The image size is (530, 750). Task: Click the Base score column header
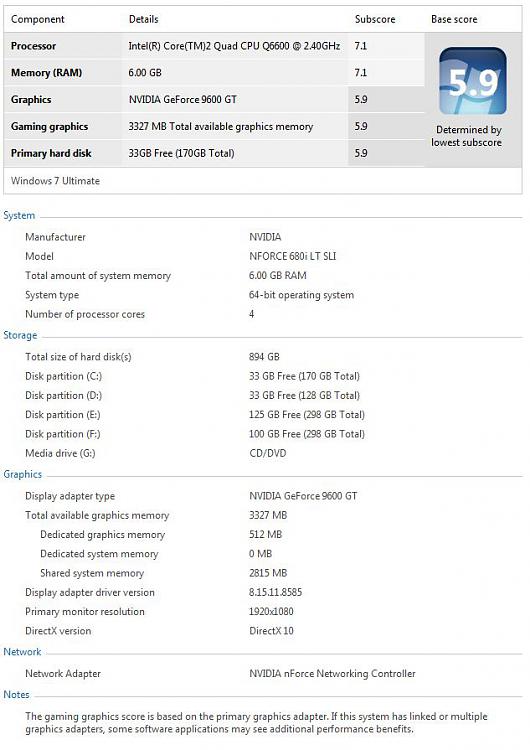(x=454, y=19)
